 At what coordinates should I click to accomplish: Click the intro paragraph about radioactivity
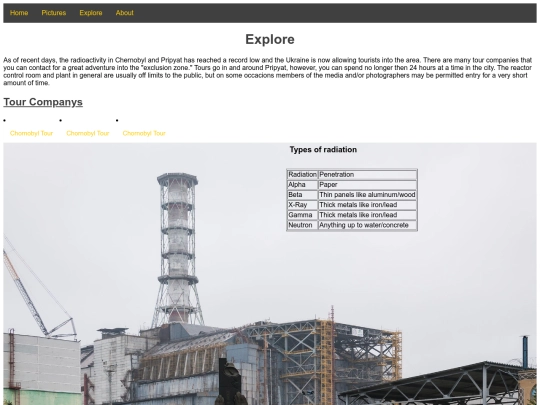point(268,71)
